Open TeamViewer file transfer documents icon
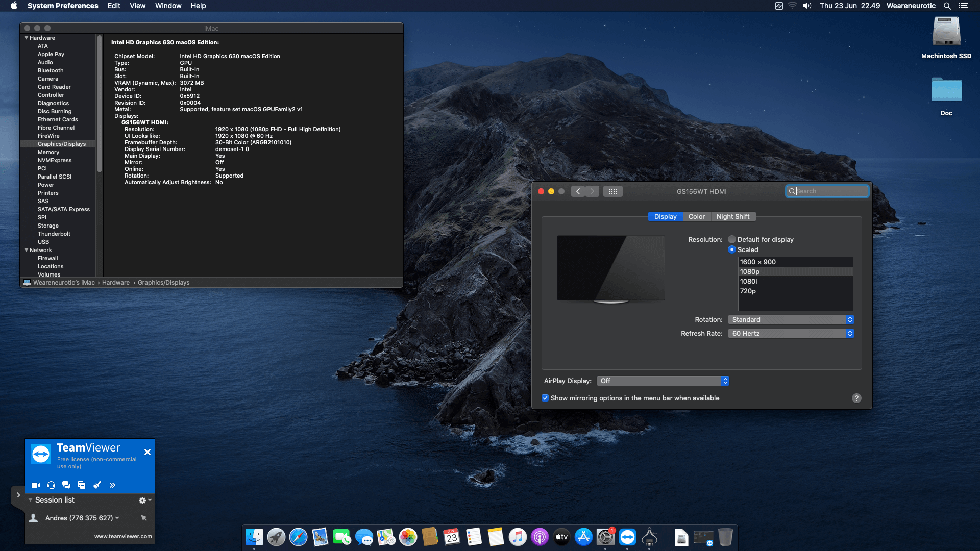 pyautogui.click(x=82, y=485)
